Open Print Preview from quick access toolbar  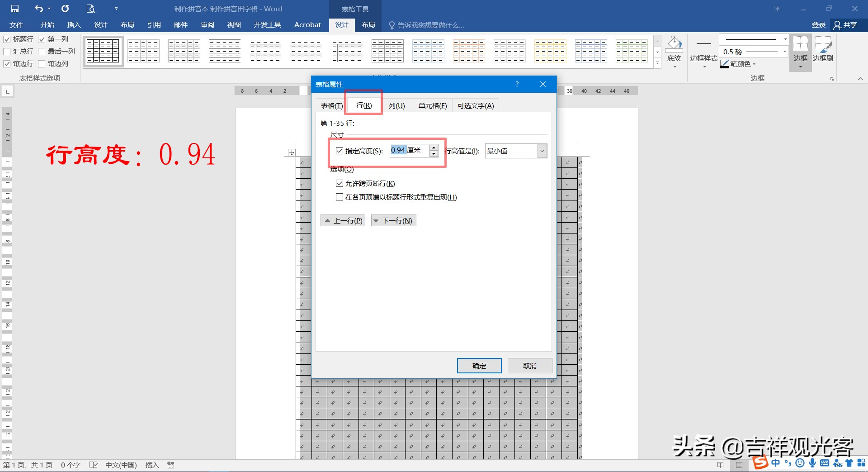click(x=90, y=9)
